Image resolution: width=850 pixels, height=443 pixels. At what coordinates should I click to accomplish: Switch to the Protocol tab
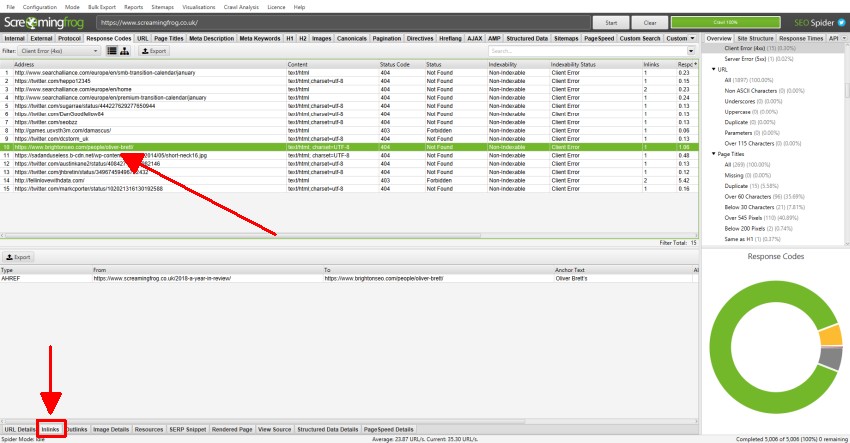[69, 38]
